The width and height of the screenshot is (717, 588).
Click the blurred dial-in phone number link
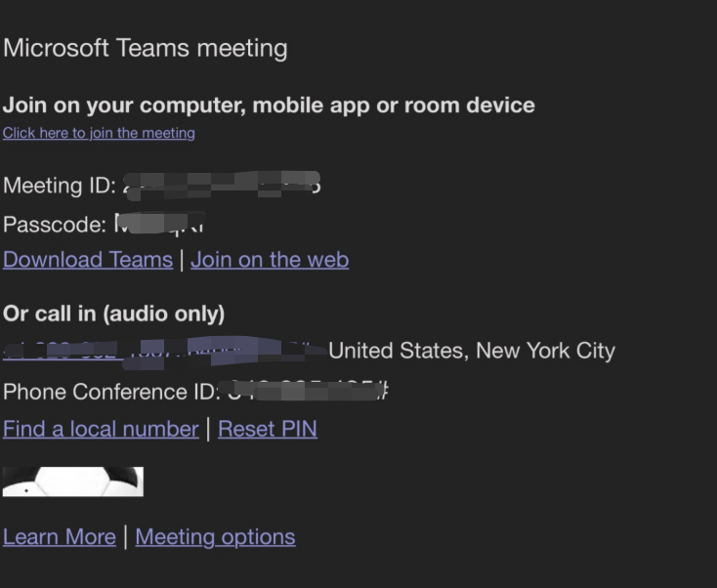(x=165, y=352)
